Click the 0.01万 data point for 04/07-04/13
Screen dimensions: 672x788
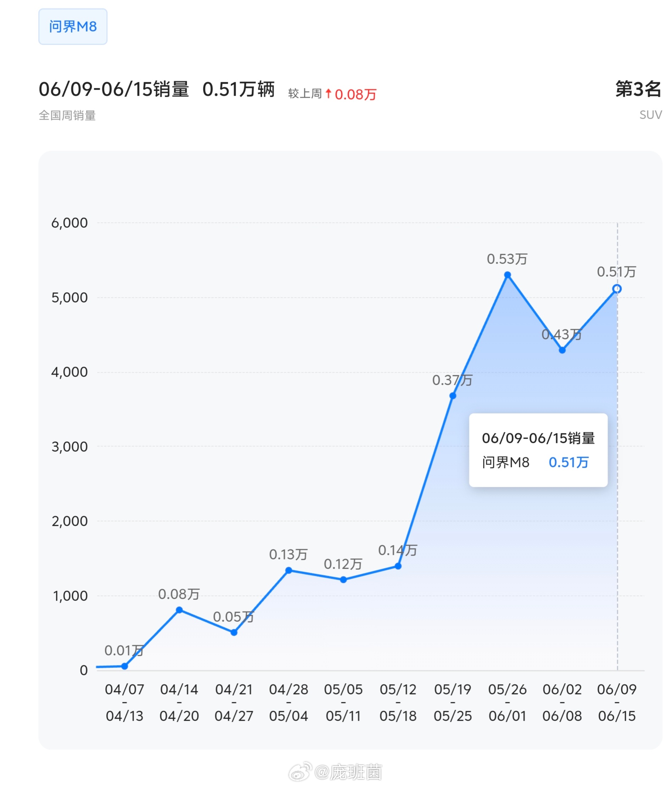124,666
